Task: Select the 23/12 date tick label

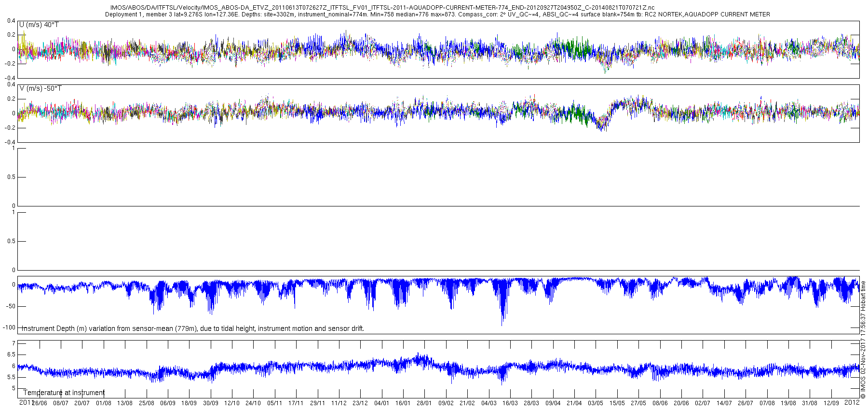Action: click(x=360, y=403)
